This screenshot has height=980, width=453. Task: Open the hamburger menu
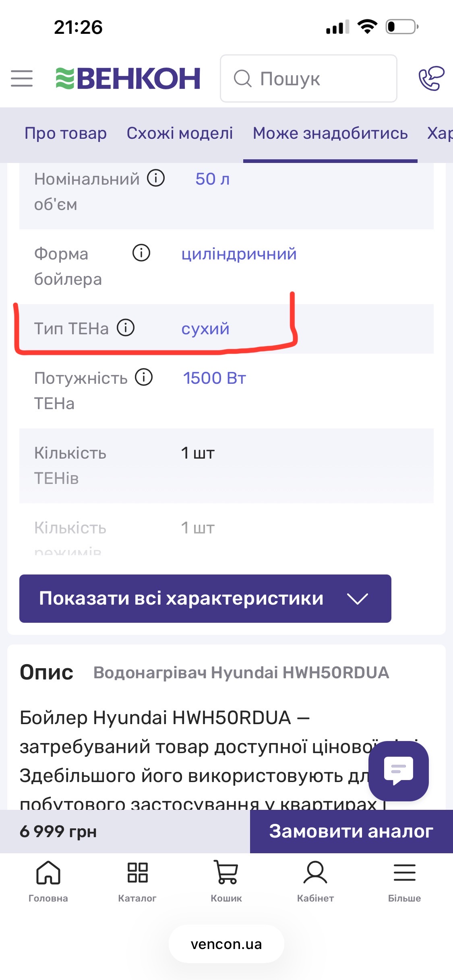coord(22,78)
